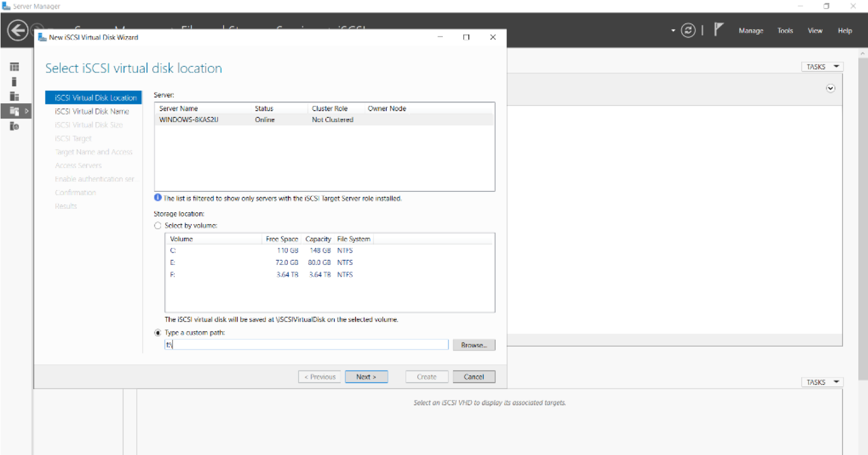Click the bottom sidebar server role icon

click(14, 126)
